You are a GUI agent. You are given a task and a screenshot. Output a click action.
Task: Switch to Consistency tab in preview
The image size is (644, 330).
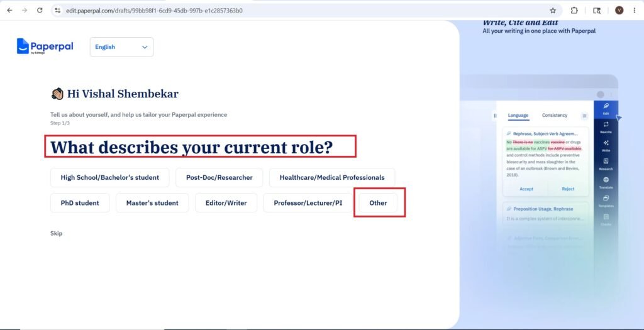pos(555,115)
